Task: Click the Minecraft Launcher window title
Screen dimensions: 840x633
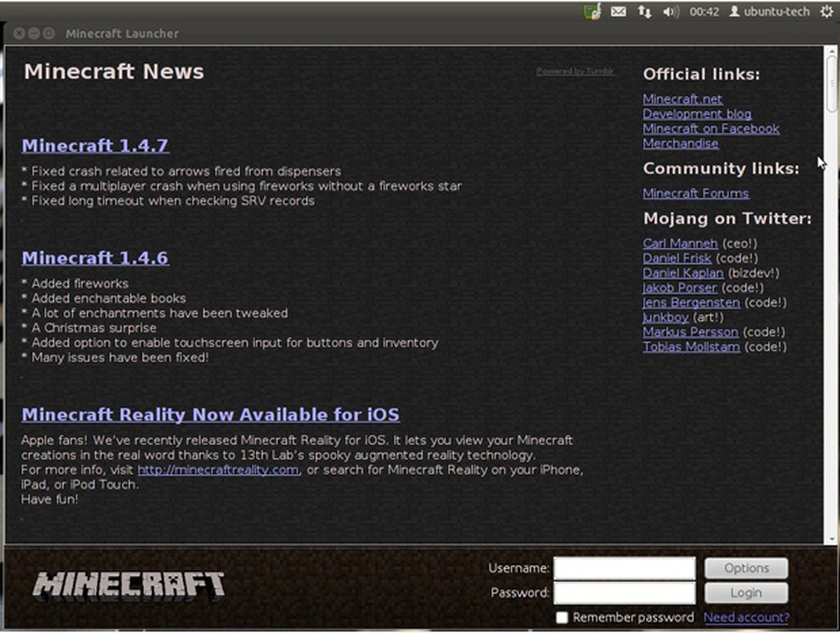Action: [x=122, y=34]
